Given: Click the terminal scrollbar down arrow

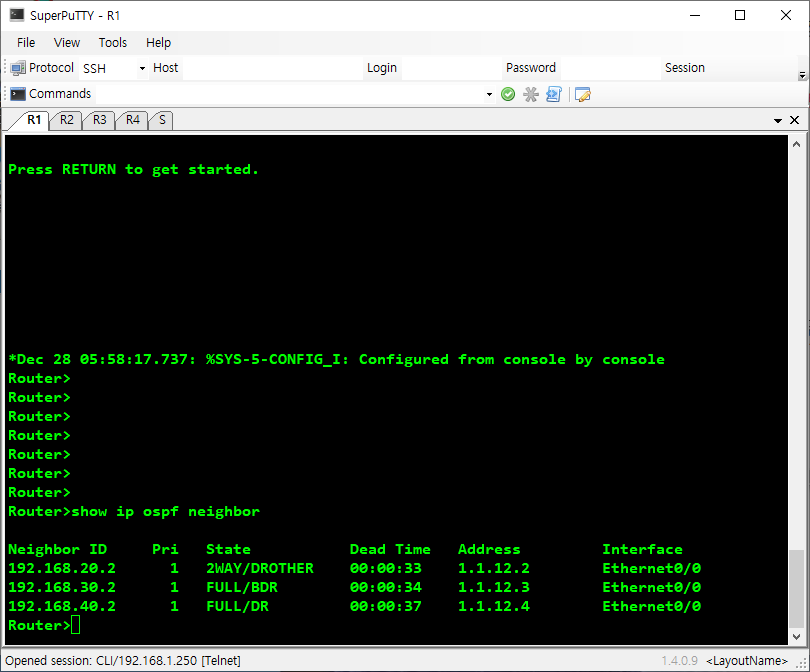Looking at the screenshot, I should coord(796,636).
